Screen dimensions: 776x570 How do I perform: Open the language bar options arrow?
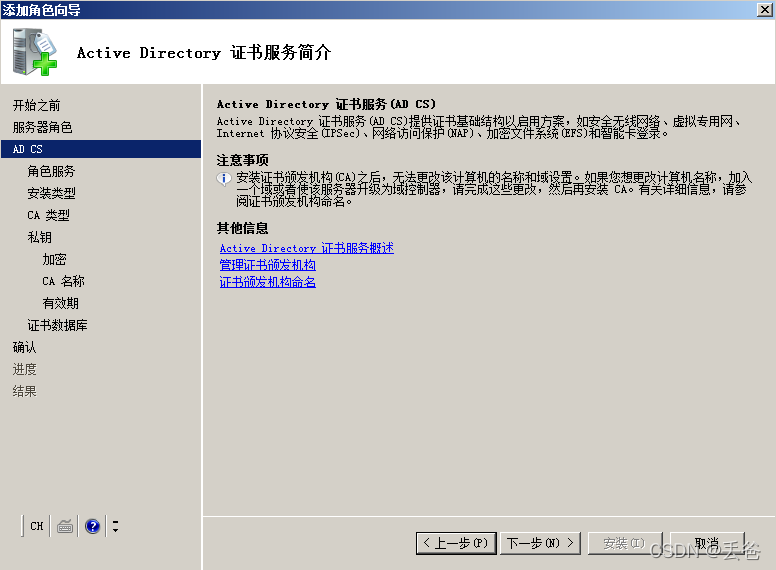115,526
